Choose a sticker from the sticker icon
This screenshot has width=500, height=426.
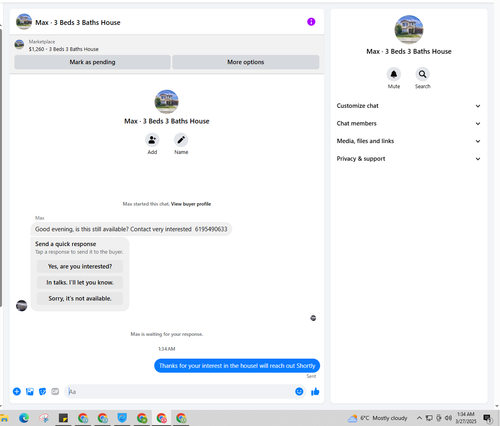click(42, 391)
